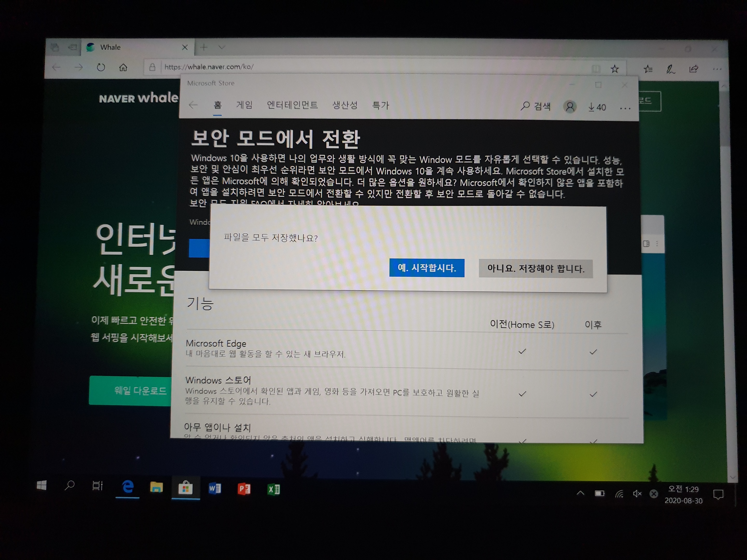Click the blue '예. 시작합시다.' button
Screen dimensions: 747x560
pyautogui.click(x=426, y=268)
